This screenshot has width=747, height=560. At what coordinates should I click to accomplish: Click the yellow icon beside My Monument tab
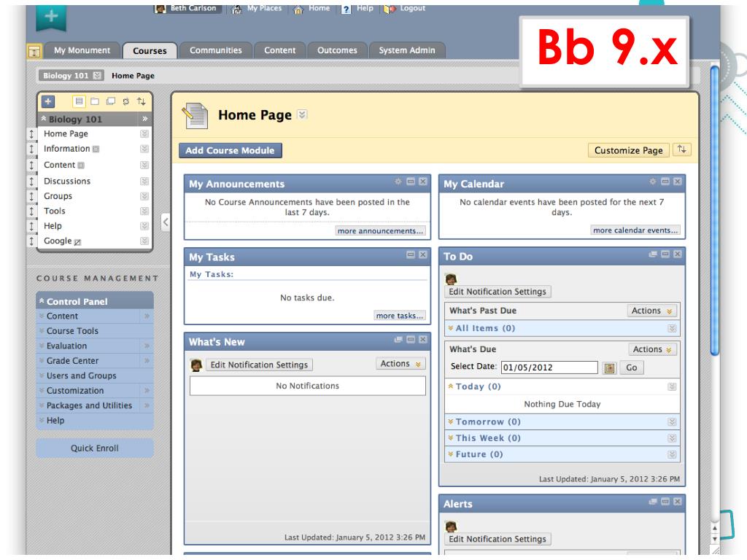tap(34, 51)
